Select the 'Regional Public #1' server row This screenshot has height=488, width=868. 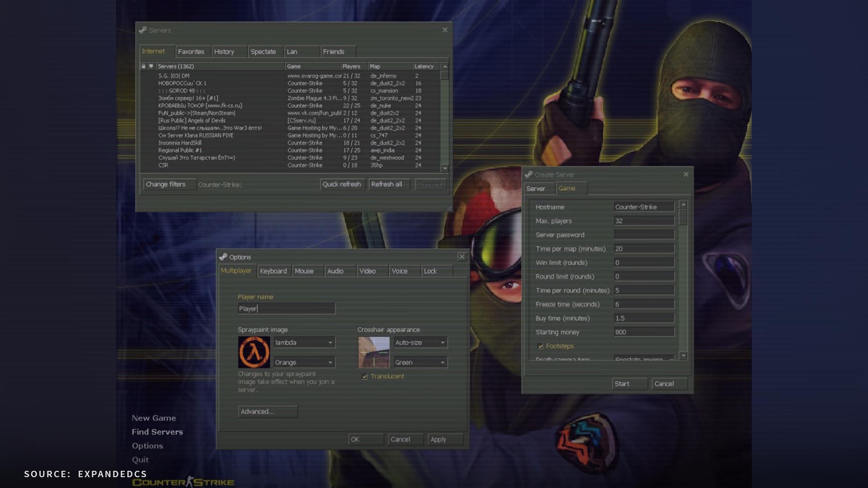coord(289,150)
